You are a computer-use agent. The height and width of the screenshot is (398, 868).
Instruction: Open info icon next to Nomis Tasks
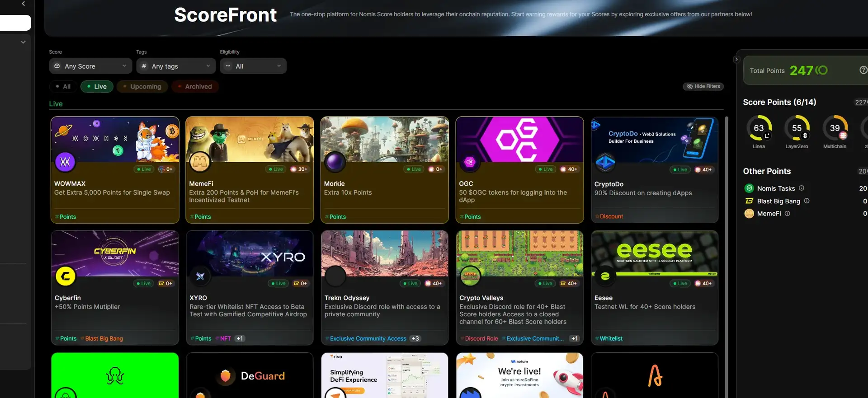802,188
